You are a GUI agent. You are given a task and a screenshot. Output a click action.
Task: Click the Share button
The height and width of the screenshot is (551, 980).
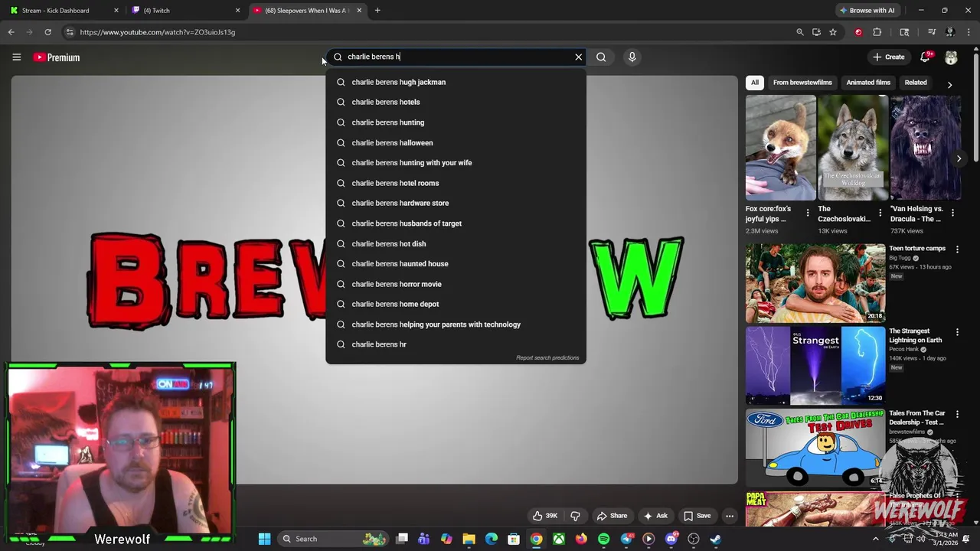[x=612, y=516]
